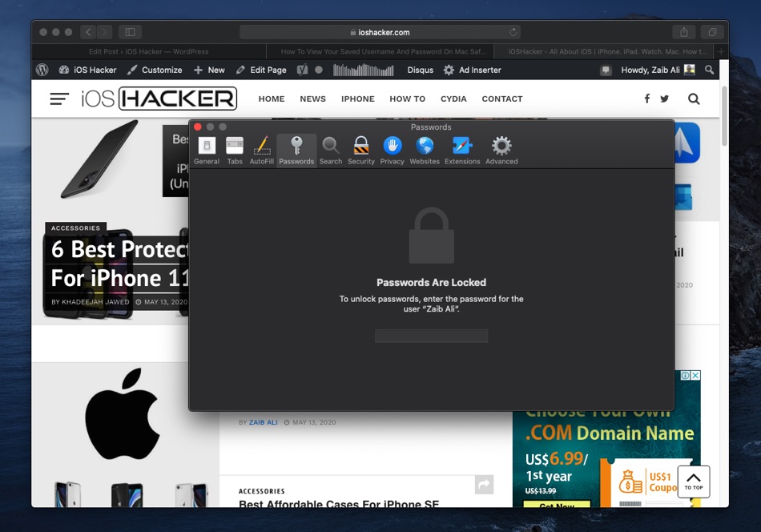Click the Apple logo thumbnail image

pos(123,414)
